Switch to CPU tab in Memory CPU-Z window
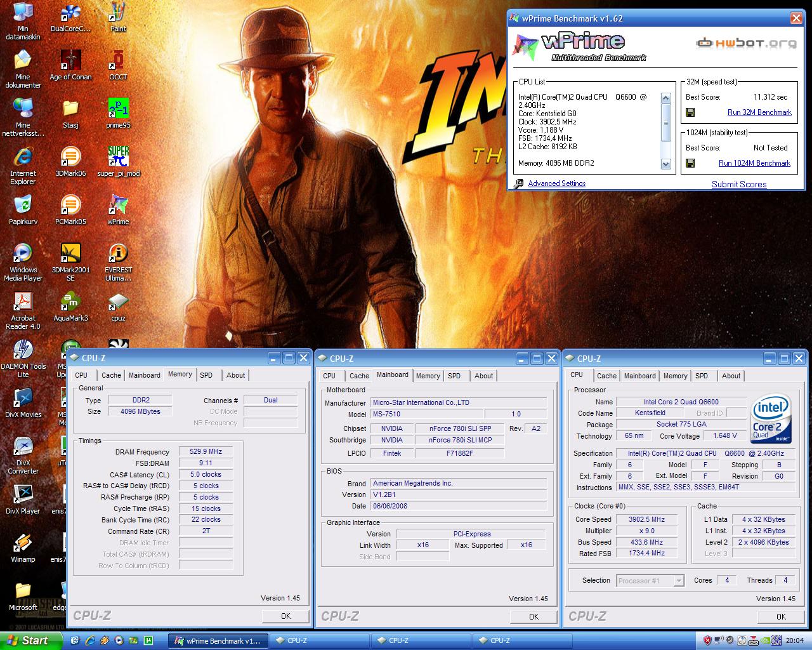The image size is (812, 650). (82, 375)
